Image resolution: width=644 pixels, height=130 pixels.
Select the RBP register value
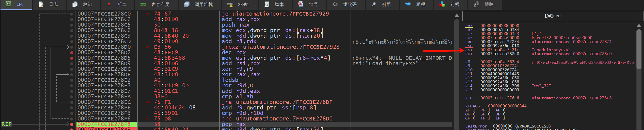(x=500, y=42)
